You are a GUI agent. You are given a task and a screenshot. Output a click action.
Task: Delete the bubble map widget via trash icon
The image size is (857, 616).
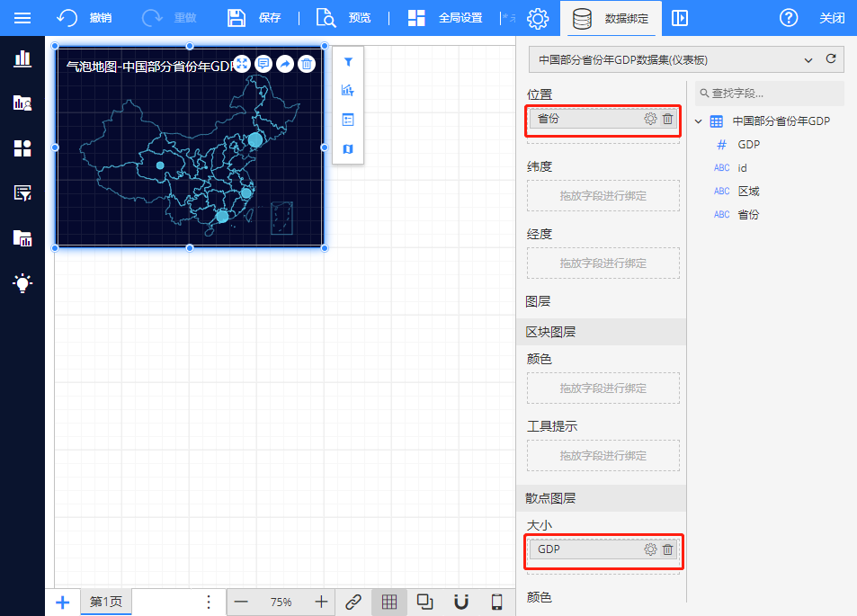(x=307, y=64)
